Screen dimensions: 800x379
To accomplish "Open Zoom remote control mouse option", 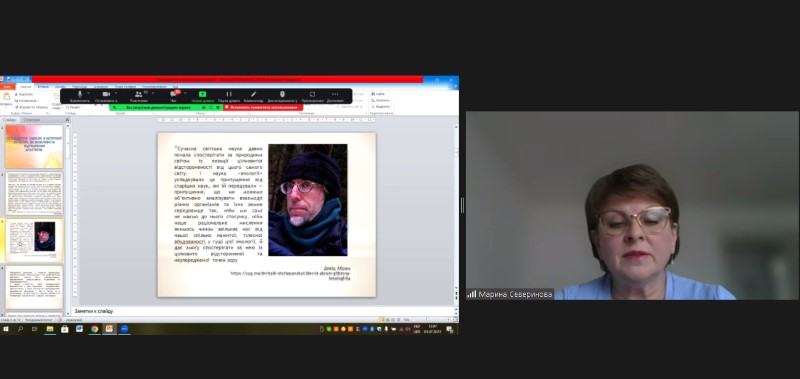I will coord(282,96).
